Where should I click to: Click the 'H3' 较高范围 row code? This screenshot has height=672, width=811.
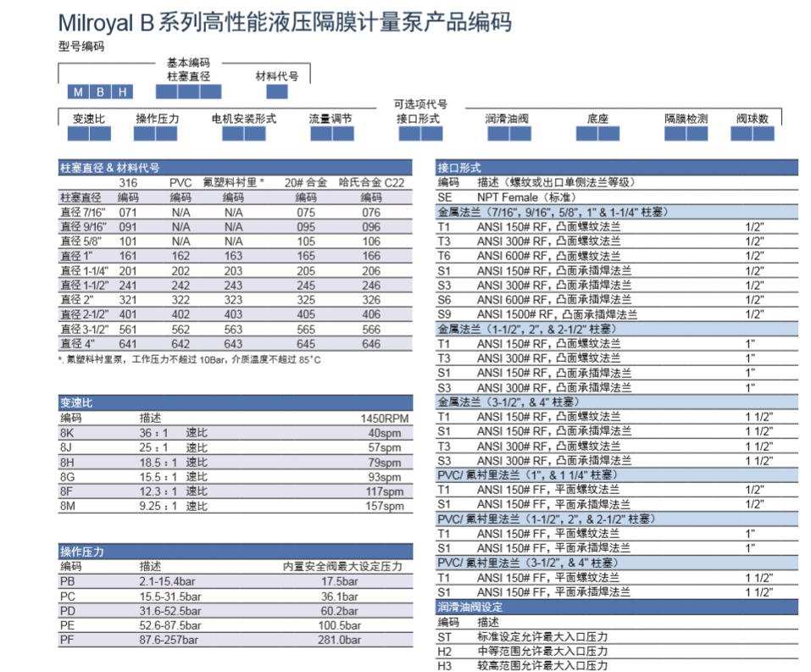(444, 666)
